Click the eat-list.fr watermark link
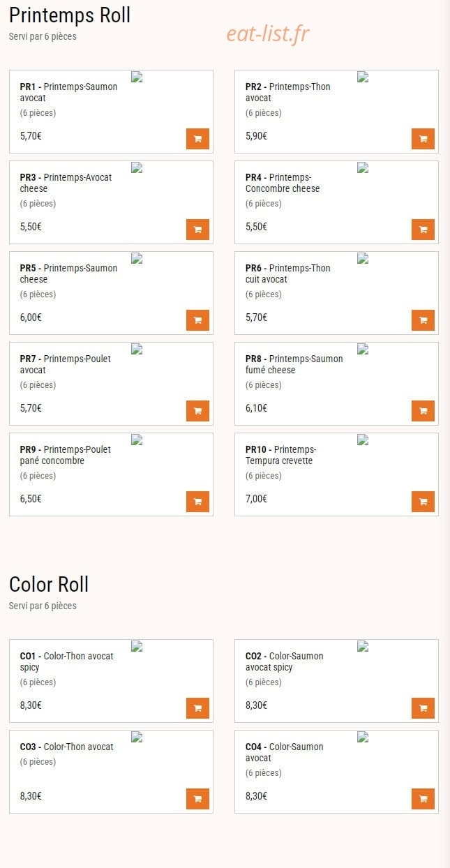Viewport: 450px width, 868px height. pos(268,33)
